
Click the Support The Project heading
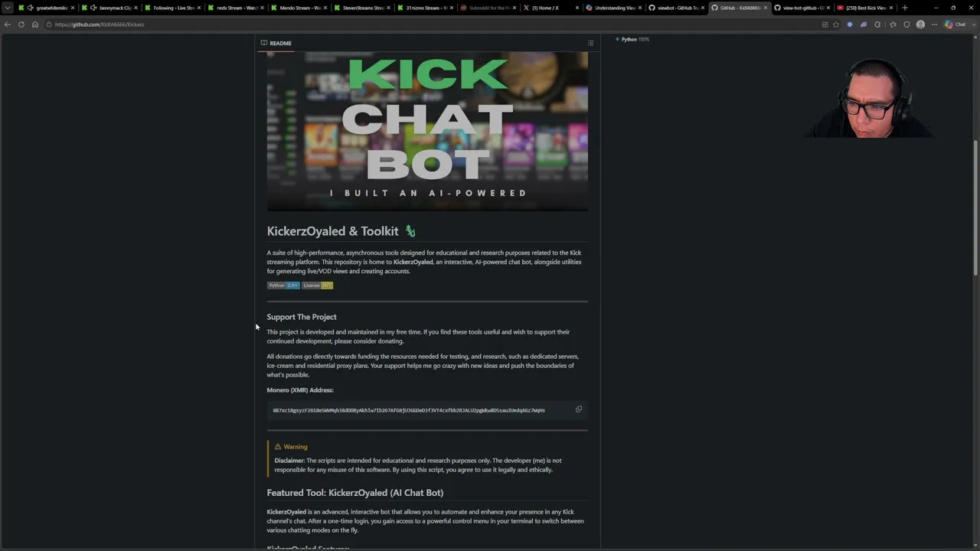302,317
